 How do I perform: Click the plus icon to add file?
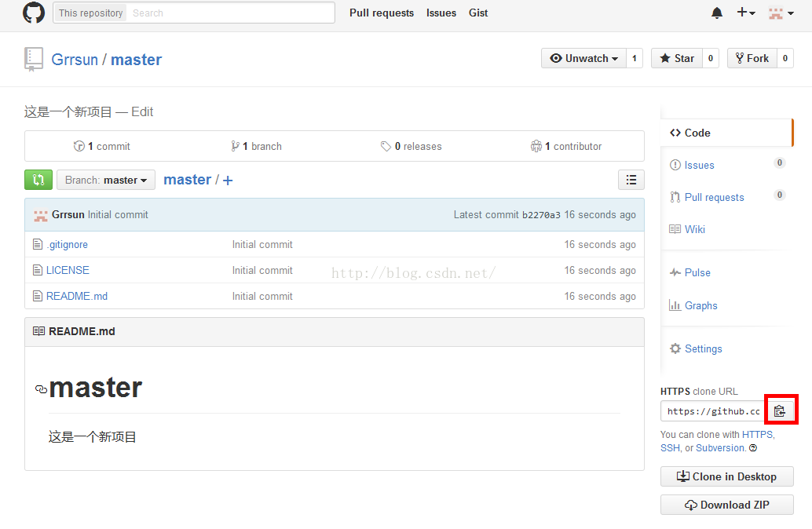pos(228,181)
